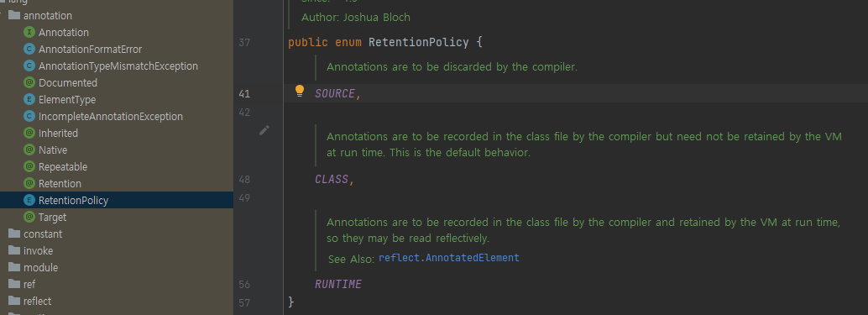Select IncompleteAnnotationException in the tree
The width and height of the screenshot is (868, 315).
111,117
